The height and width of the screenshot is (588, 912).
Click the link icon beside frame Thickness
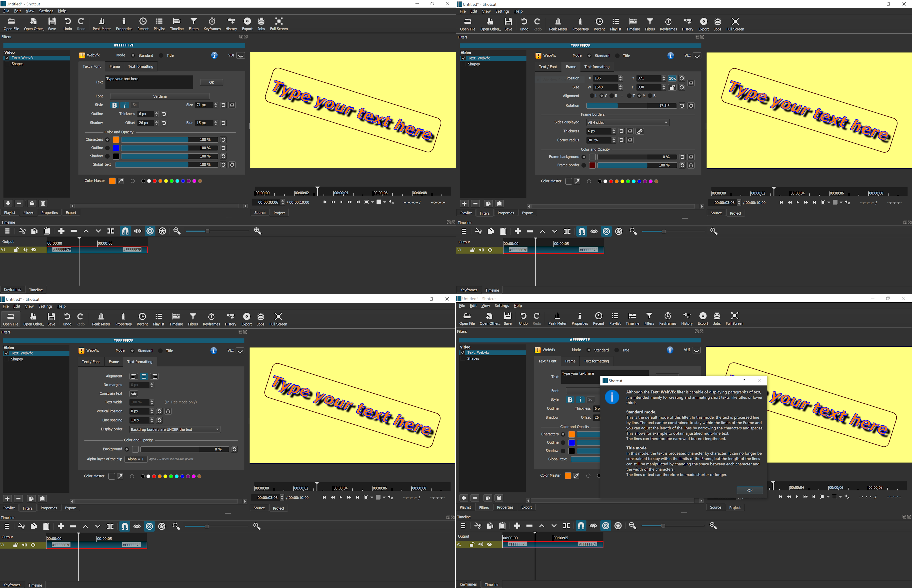pos(640,131)
